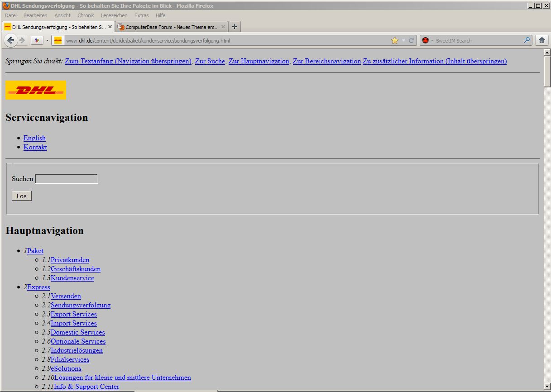
Task: Expand the add-on dropdown arrow beside it
Action: pos(47,40)
